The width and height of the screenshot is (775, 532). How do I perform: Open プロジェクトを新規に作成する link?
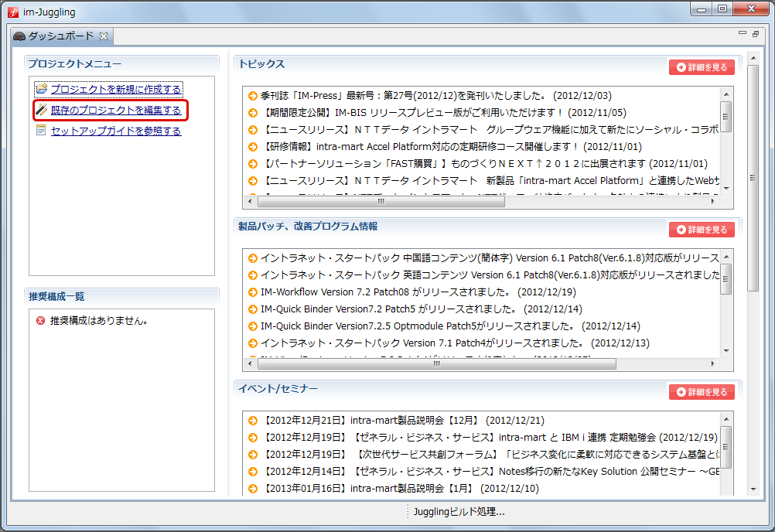click(x=116, y=90)
